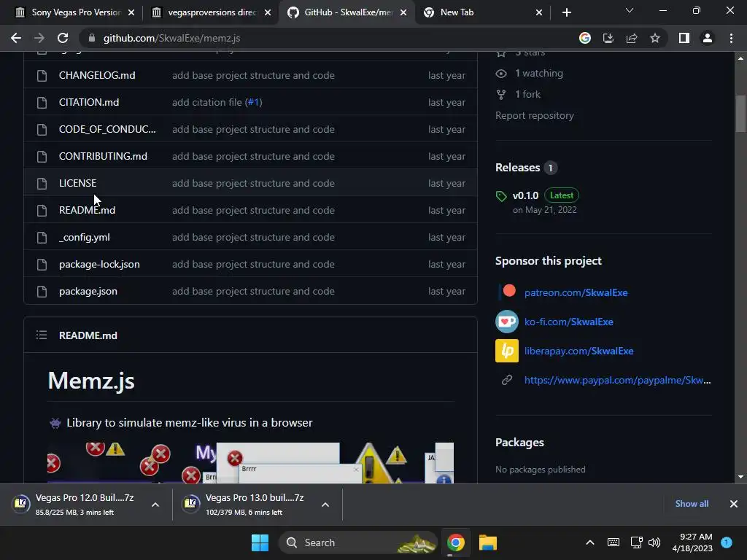Open patreon.com/SkwalExe sponsor link
This screenshot has width=747, height=560.
576,292
